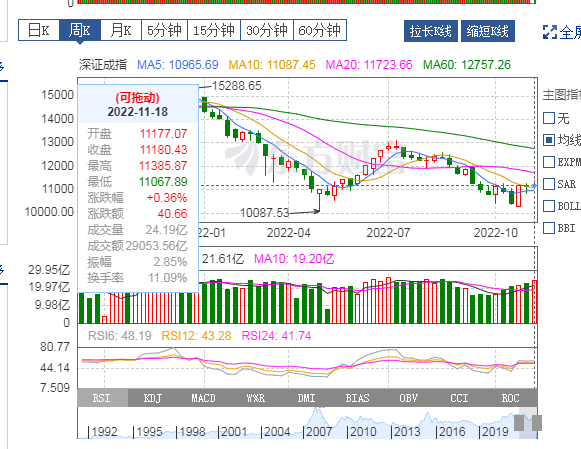Tick the BBI indicator checkbox
This screenshot has height=449, width=581.
pos(549,228)
